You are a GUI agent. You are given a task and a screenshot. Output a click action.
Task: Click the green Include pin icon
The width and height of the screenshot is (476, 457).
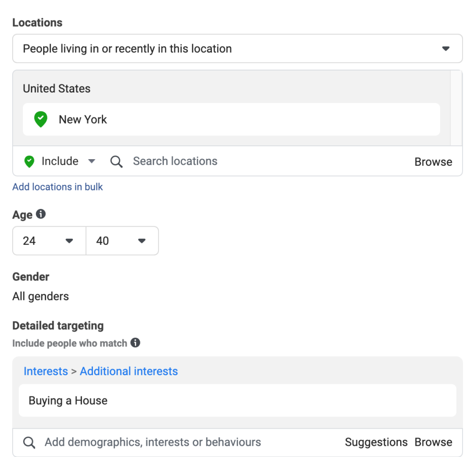tap(29, 161)
